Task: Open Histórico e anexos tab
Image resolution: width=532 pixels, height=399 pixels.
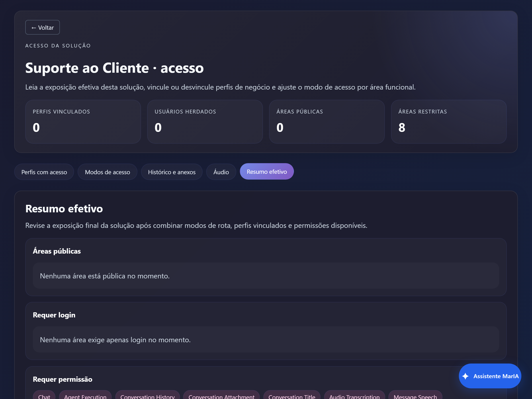Action: (x=172, y=172)
